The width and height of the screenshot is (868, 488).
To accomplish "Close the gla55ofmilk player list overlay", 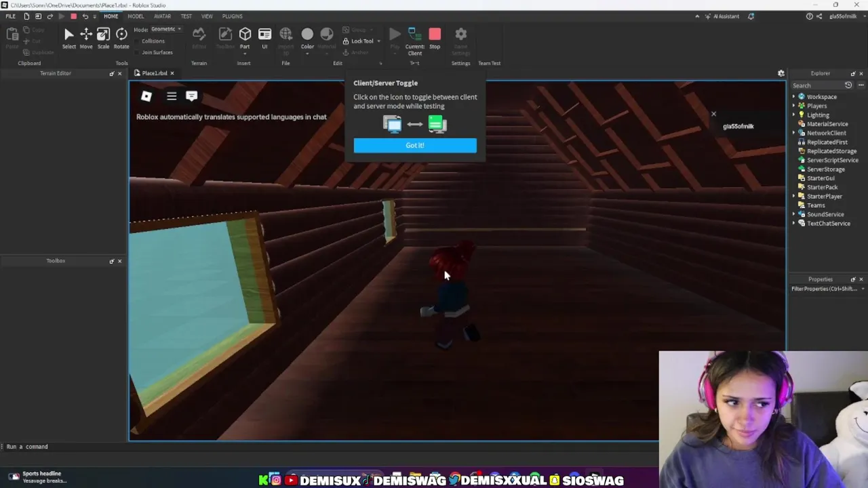I will [713, 114].
